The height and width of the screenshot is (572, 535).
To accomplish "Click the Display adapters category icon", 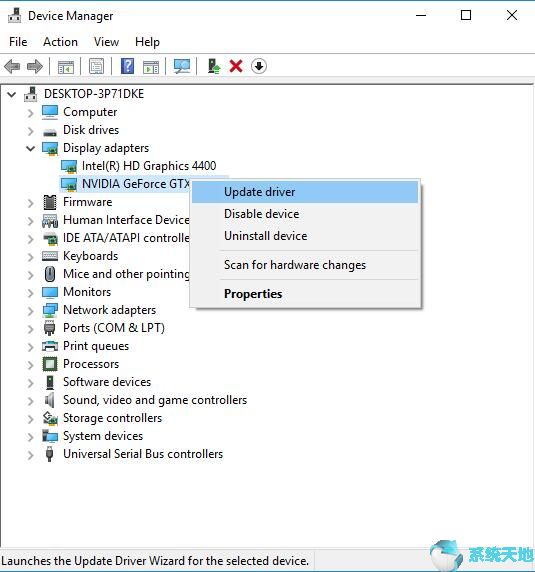I will coord(50,148).
